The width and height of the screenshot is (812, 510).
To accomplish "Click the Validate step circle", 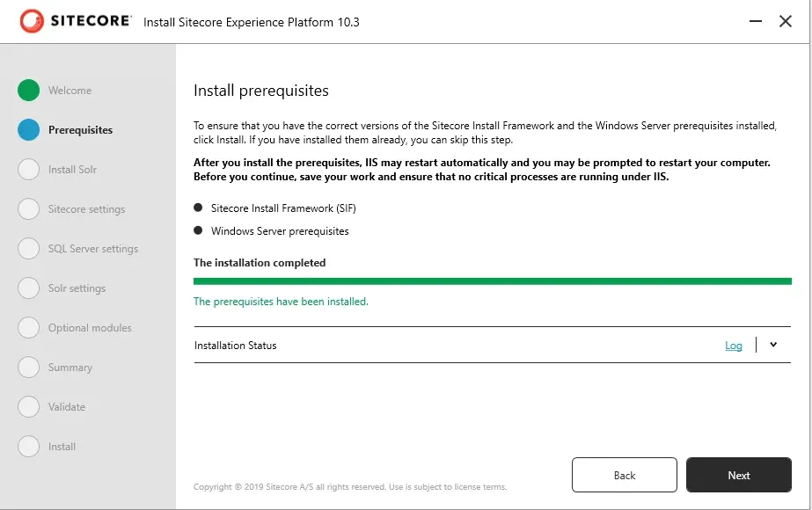I will (29, 407).
